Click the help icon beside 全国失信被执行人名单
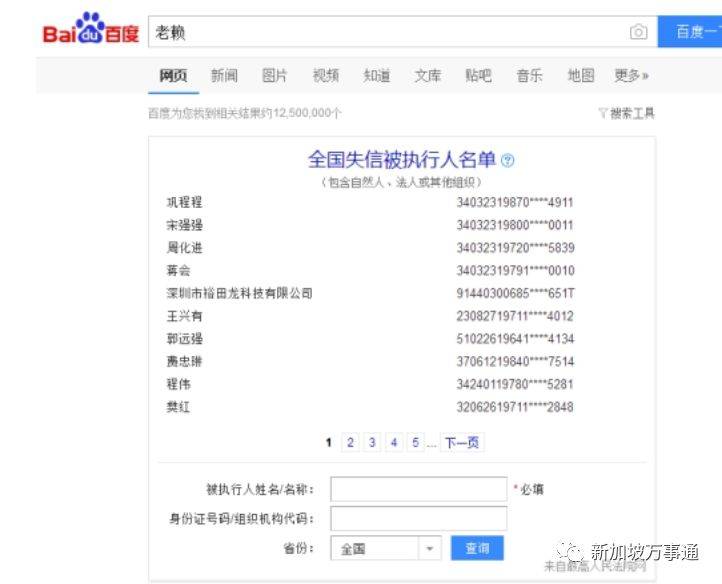This screenshot has width=722, height=584. click(x=508, y=160)
